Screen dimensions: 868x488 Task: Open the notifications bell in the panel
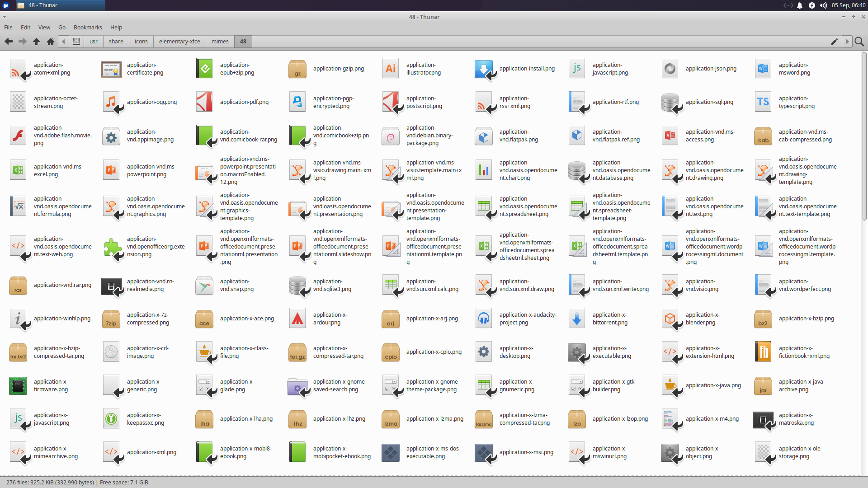click(800, 5)
